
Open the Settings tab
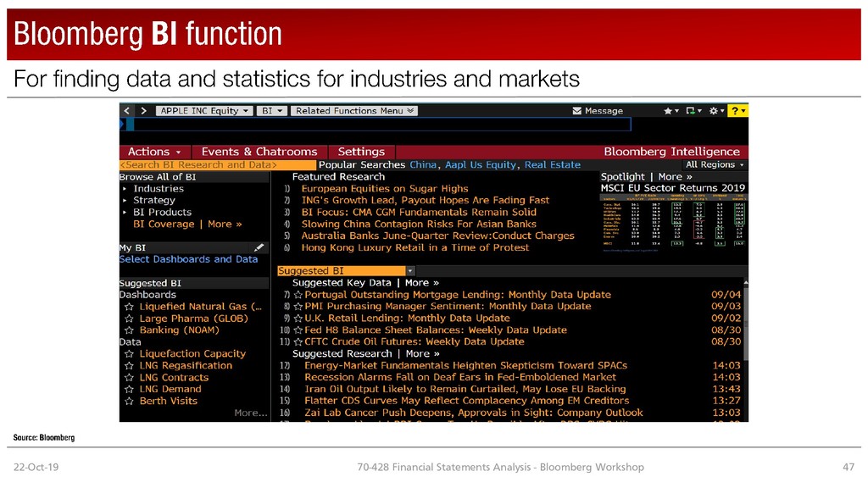361,152
